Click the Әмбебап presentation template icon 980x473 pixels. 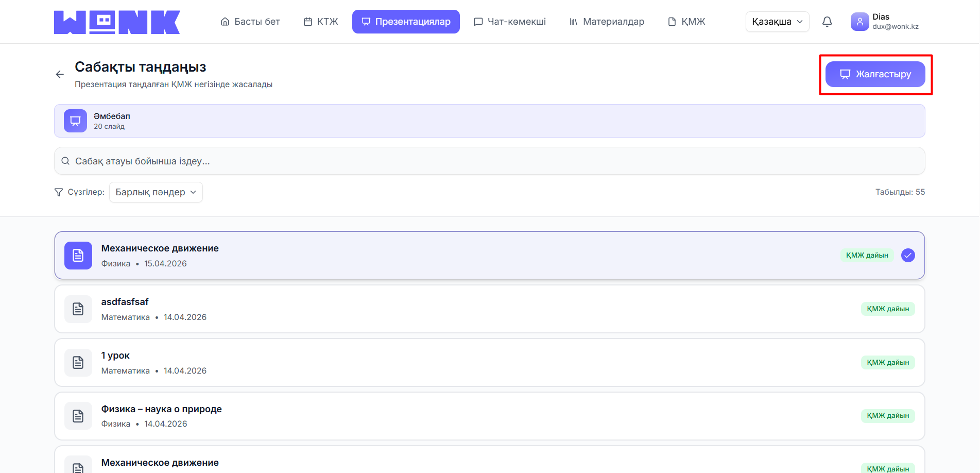click(75, 121)
